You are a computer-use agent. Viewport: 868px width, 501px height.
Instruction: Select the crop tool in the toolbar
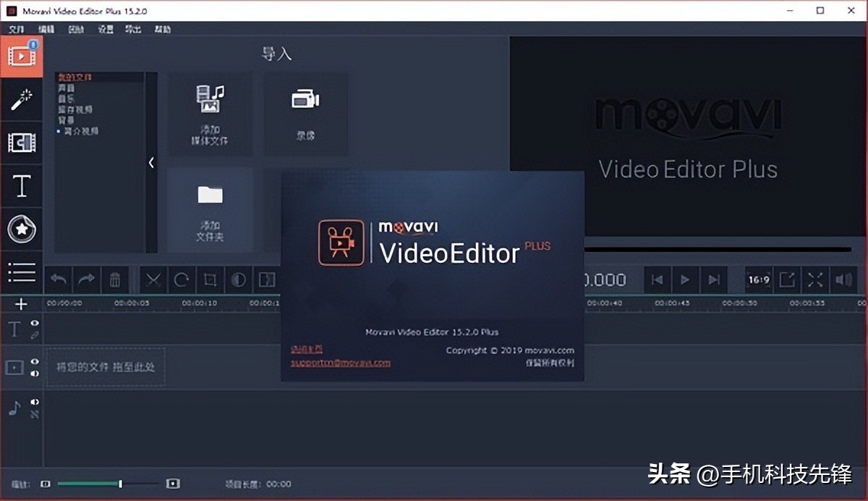(x=210, y=279)
